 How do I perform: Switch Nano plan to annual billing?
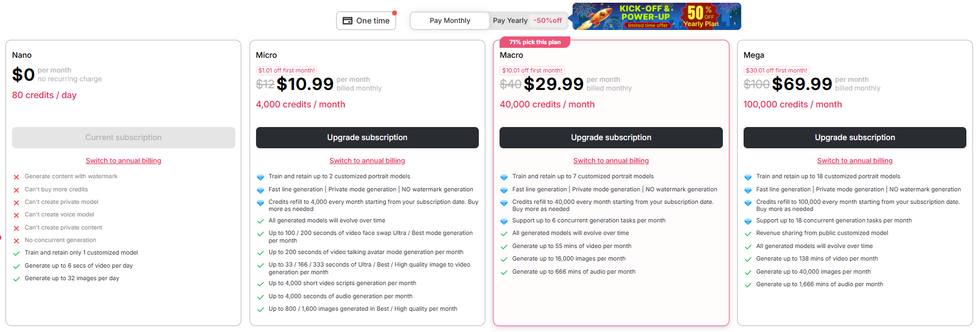(123, 161)
